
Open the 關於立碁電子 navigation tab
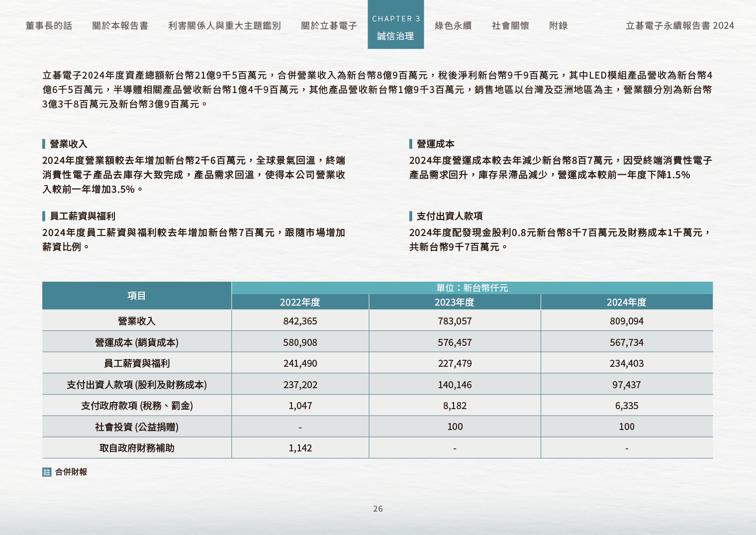(x=329, y=25)
